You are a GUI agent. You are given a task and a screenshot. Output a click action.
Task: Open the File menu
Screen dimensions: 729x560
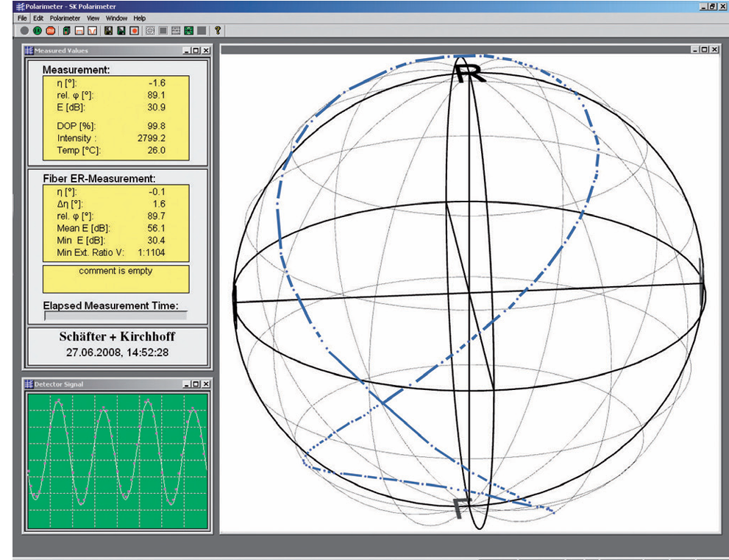22,18
